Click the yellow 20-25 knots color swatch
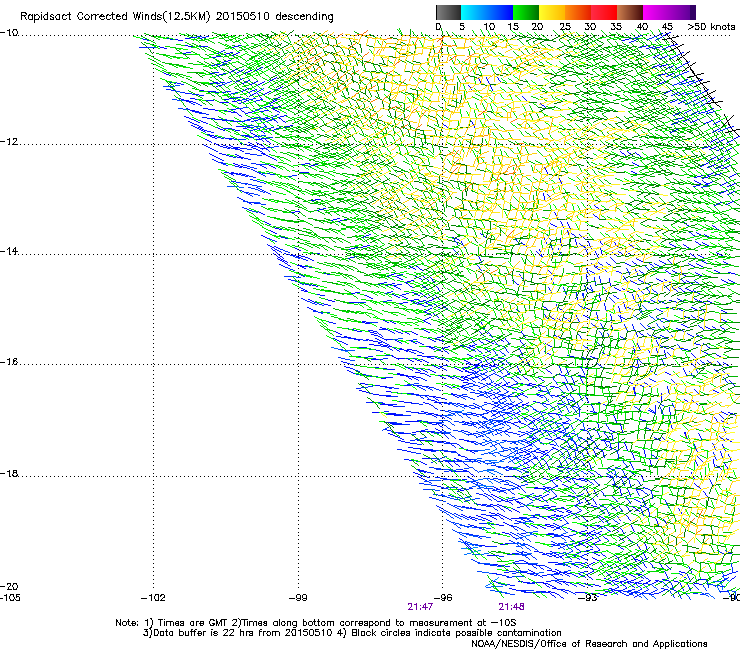 551,12
